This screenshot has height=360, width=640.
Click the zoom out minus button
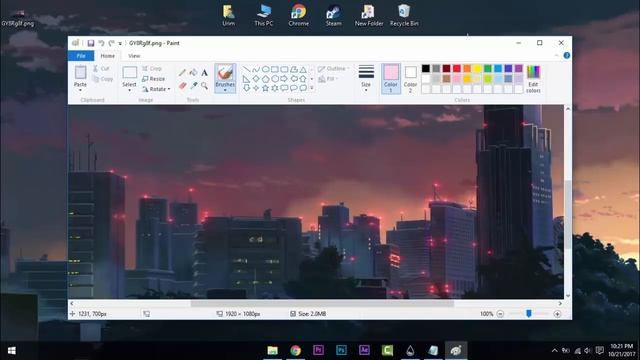tap(500, 314)
